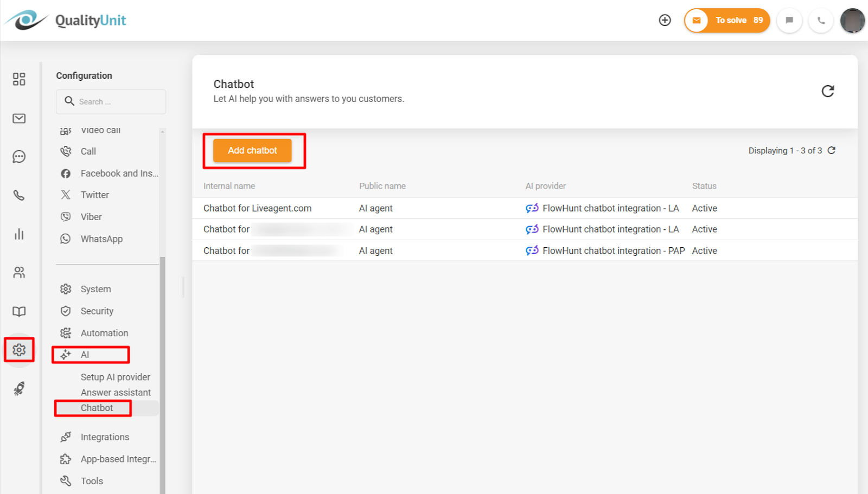Open the new item plus icon
Image resolution: width=868 pixels, height=494 pixels.
tap(665, 20)
